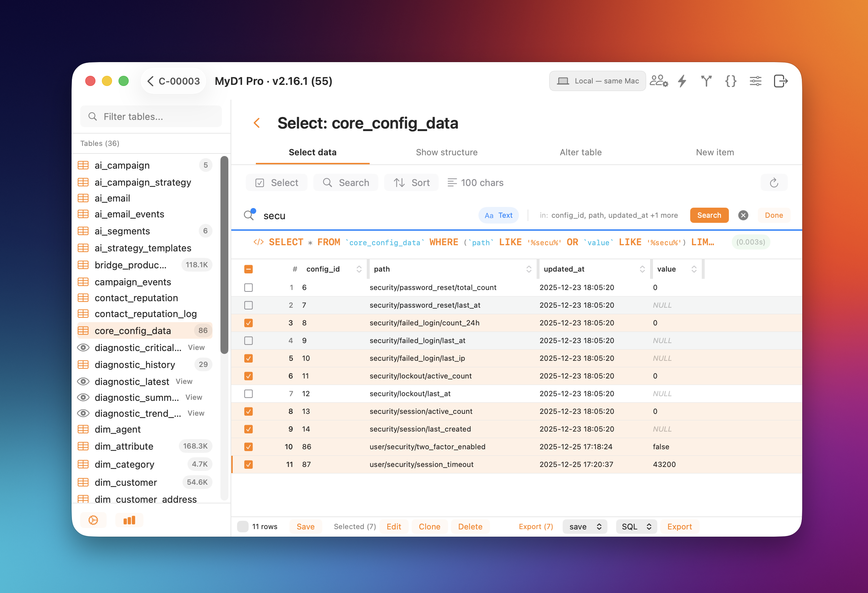Click the Select toolbar option
The image size is (868, 593).
pyautogui.click(x=277, y=182)
